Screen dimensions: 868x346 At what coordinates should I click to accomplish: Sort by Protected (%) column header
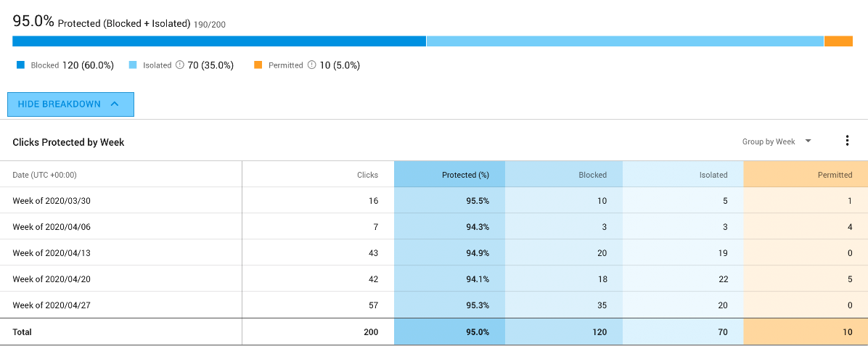pyautogui.click(x=465, y=174)
